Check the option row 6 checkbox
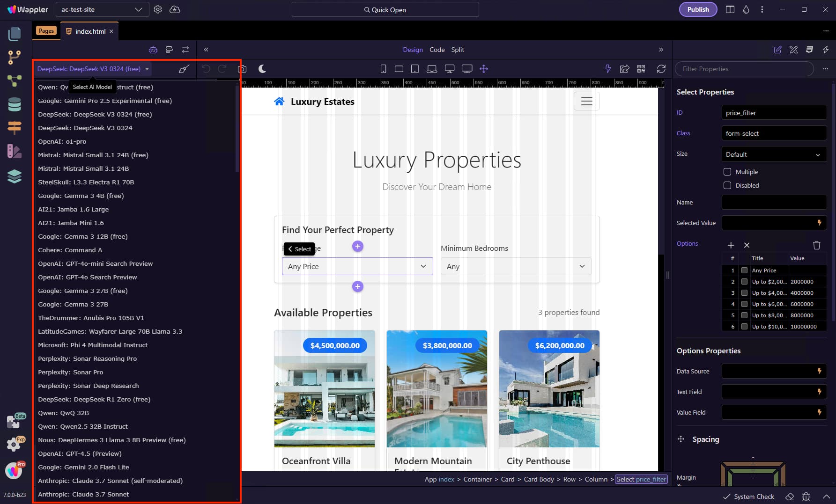Screen dimensions: 836x504 [x=744, y=327]
